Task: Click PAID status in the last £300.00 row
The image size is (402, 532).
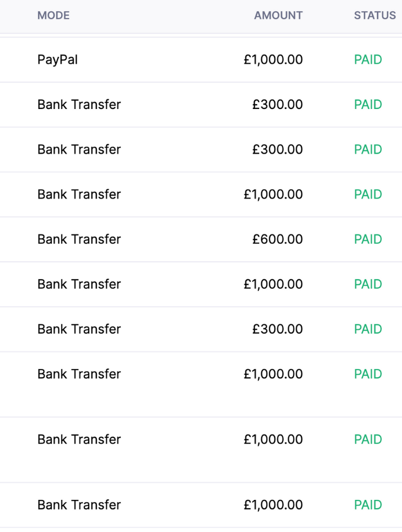Action: [368, 329]
